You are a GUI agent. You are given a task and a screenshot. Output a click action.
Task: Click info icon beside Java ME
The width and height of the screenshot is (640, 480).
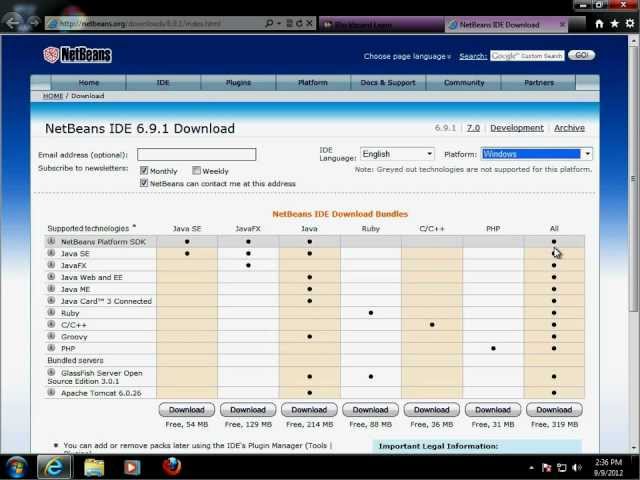pos(51,288)
